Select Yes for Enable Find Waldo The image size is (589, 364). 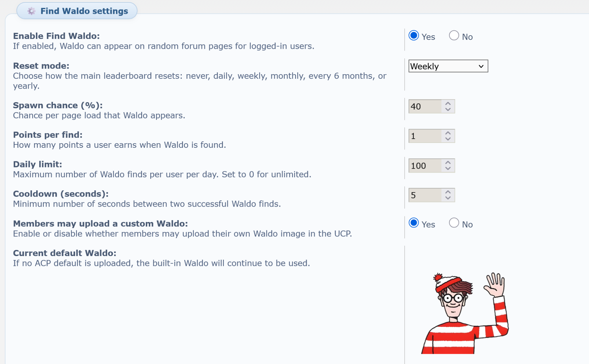pyautogui.click(x=414, y=36)
